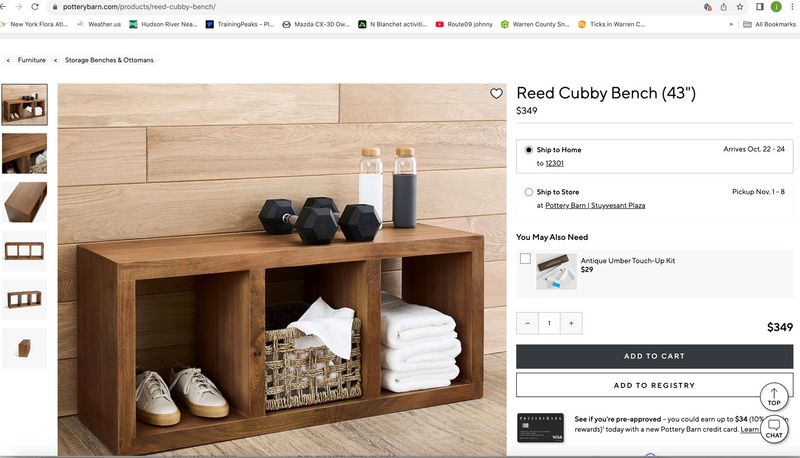
Task: Open Storage Benches & Ottomans breadcrumb
Action: pos(109,60)
